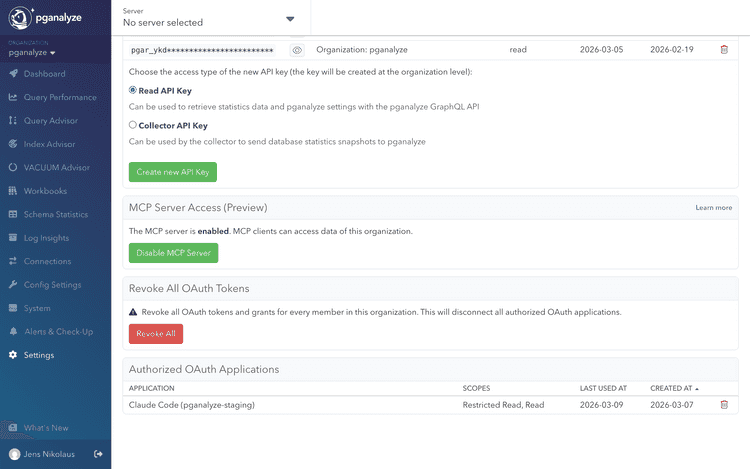Select Collector API Key radio option

tap(132, 125)
